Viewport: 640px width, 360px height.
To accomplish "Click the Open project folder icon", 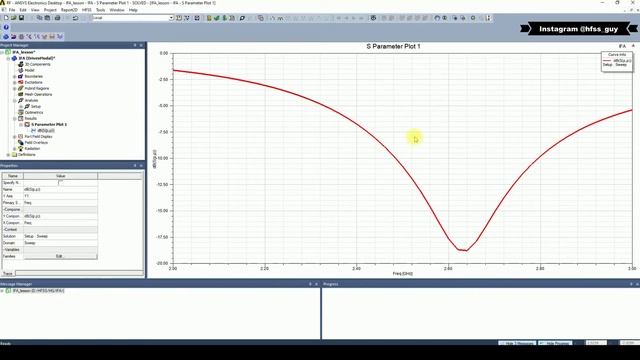I will pos(13,18).
